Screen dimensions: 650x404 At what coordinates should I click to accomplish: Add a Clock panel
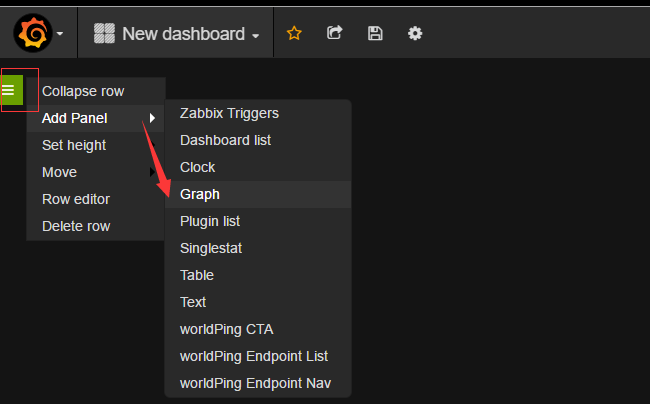258,167
